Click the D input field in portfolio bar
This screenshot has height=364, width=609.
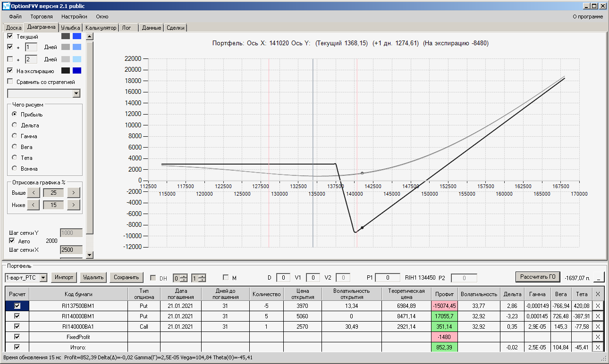pyautogui.click(x=283, y=278)
